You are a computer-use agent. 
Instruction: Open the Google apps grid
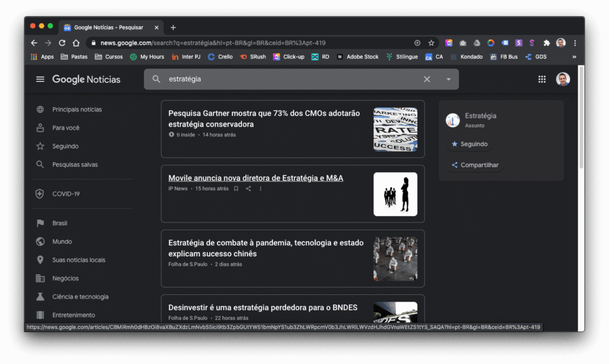coord(542,79)
